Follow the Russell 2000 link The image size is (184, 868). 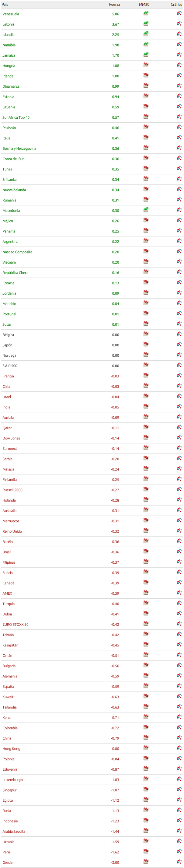12,490
